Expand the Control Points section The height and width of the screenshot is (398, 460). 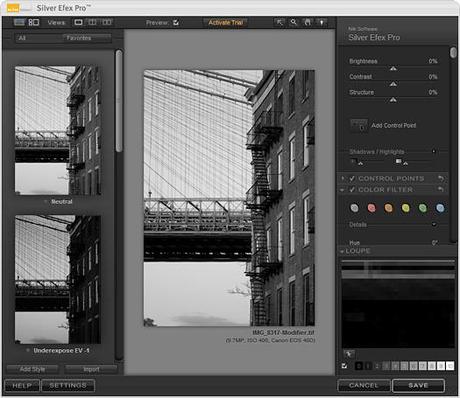(x=343, y=179)
